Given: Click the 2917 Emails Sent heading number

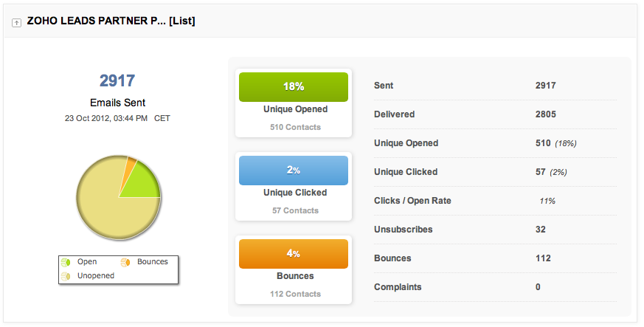Looking at the screenshot, I should (117, 80).
